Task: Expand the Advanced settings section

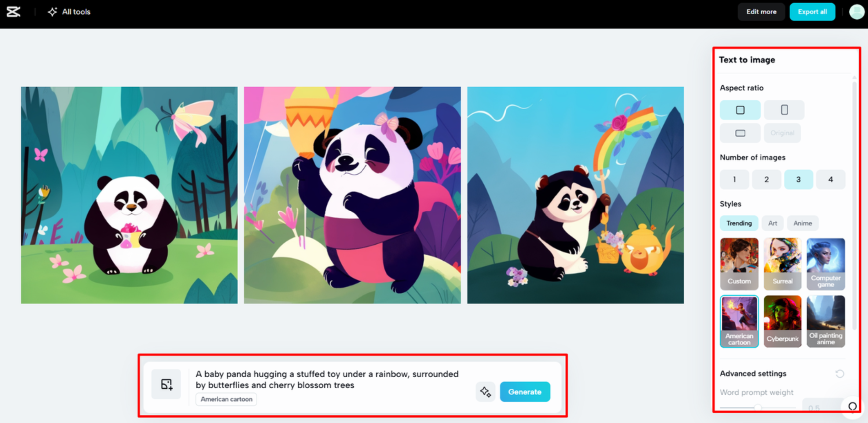Action: (x=753, y=373)
